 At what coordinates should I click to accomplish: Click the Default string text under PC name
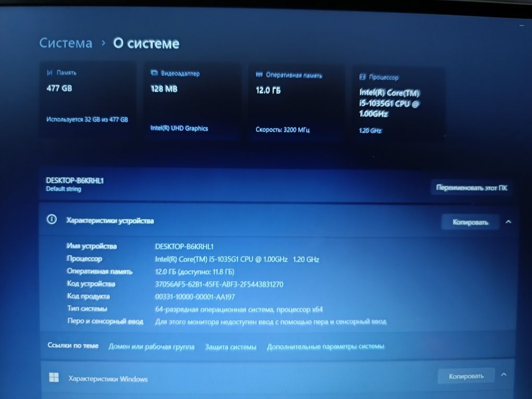64,189
